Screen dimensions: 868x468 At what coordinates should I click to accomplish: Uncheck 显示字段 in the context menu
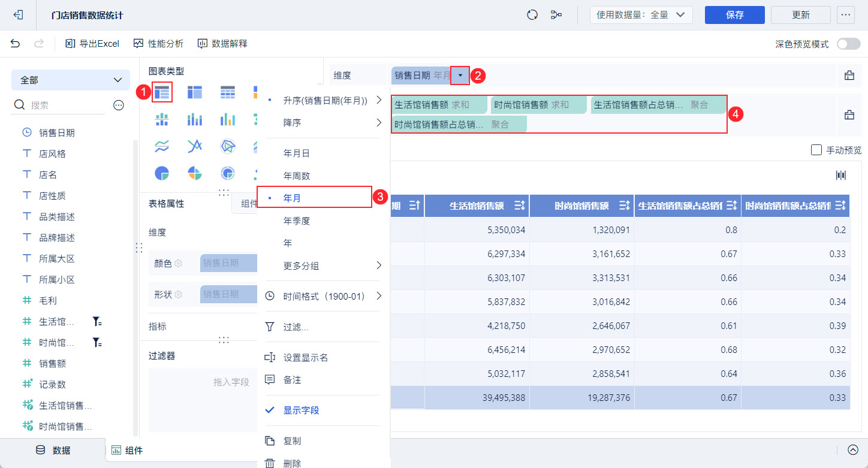(x=324, y=410)
